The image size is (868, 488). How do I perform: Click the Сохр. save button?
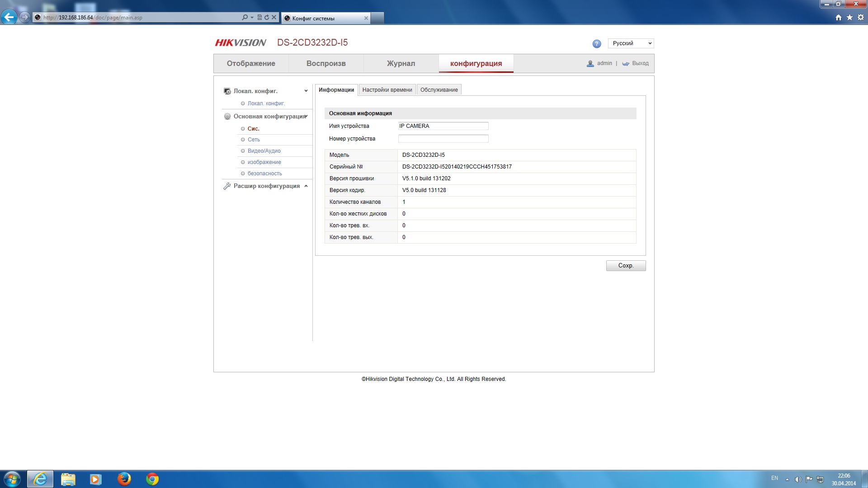pos(626,266)
